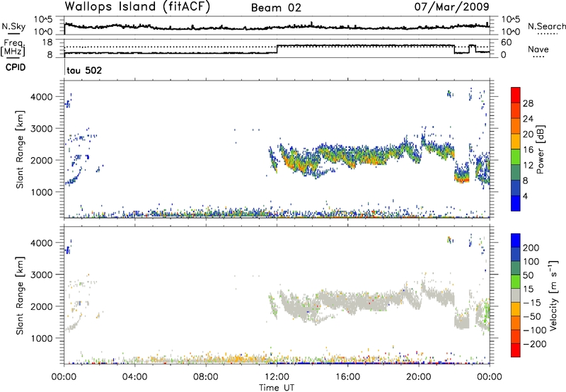Click Velocity colorbar segment between 15 and 50

point(516,282)
